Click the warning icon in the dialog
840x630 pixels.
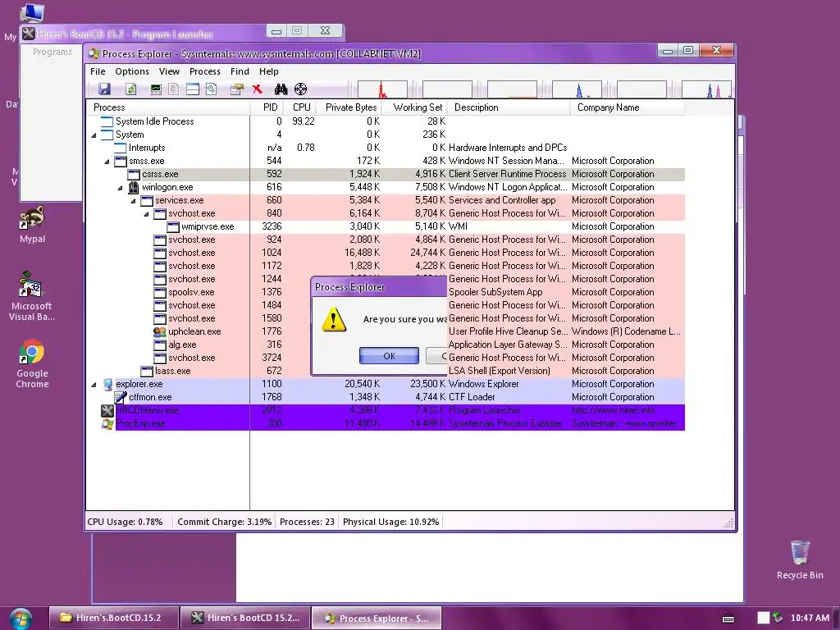333,320
